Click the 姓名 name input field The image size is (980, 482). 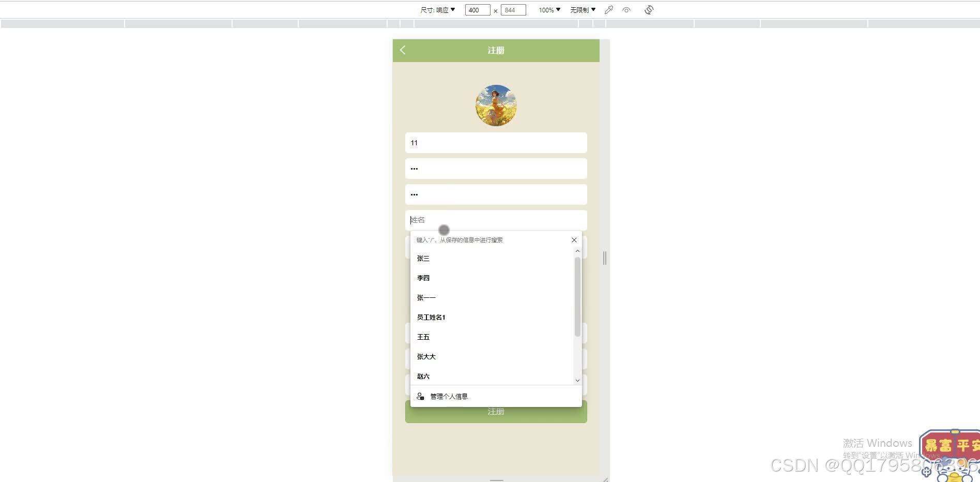tap(496, 220)
